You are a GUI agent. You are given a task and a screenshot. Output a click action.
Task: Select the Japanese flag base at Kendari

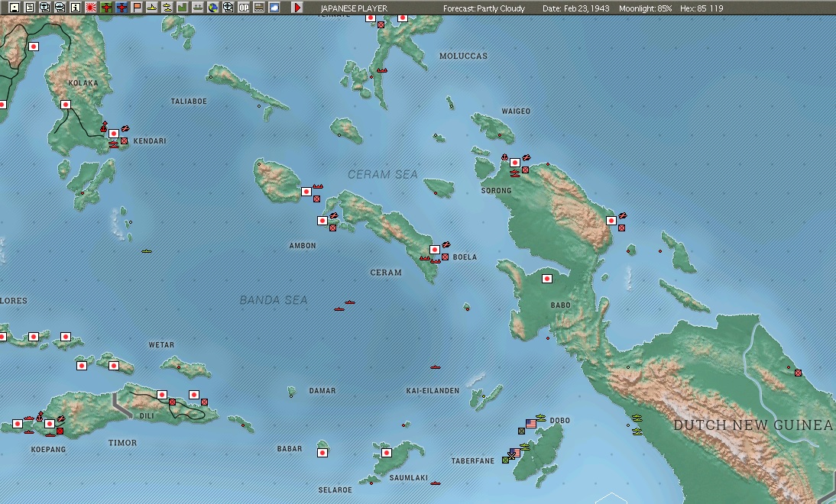tap(114, 133)
